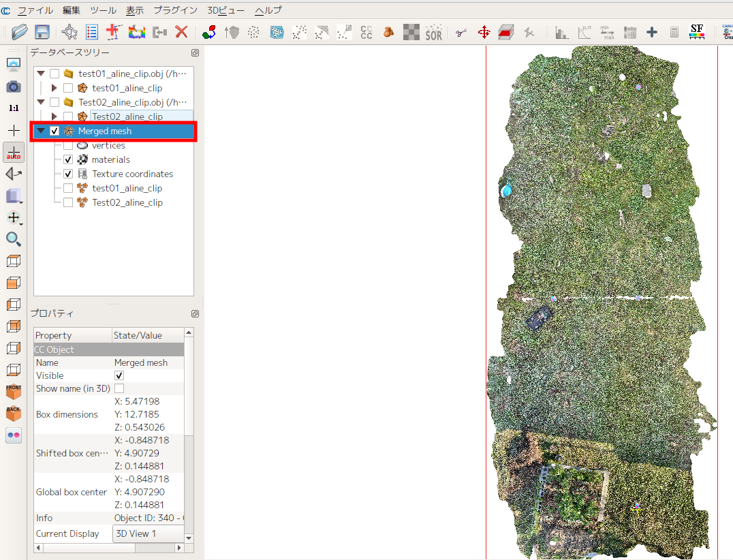The image size is (733, 560).
Task: Open the SF color scale editor
Action: (x=696, y=32)
